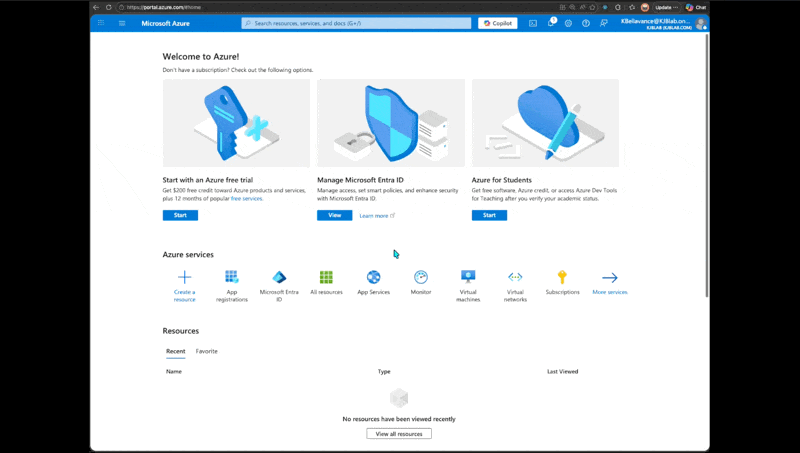Screen dimensions: 800x453
Task: Click the Resources section heading
Action: [x=181, y=331]
